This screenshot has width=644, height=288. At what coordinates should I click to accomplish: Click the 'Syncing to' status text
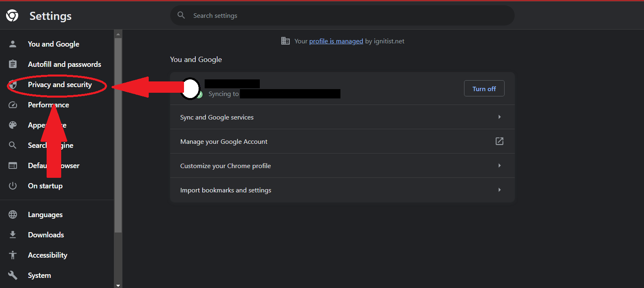pyautogui.click(x=223, y=94)
